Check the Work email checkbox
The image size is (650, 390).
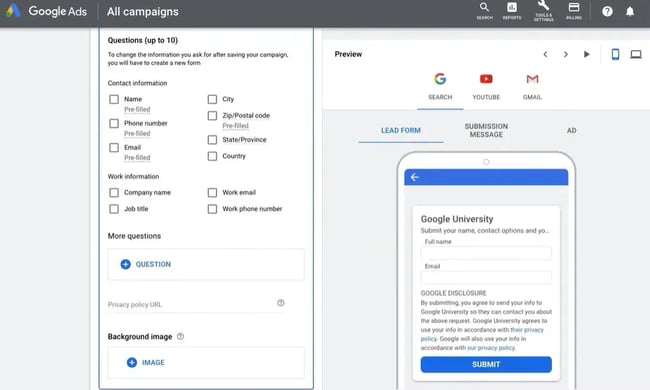pos(212,193)
